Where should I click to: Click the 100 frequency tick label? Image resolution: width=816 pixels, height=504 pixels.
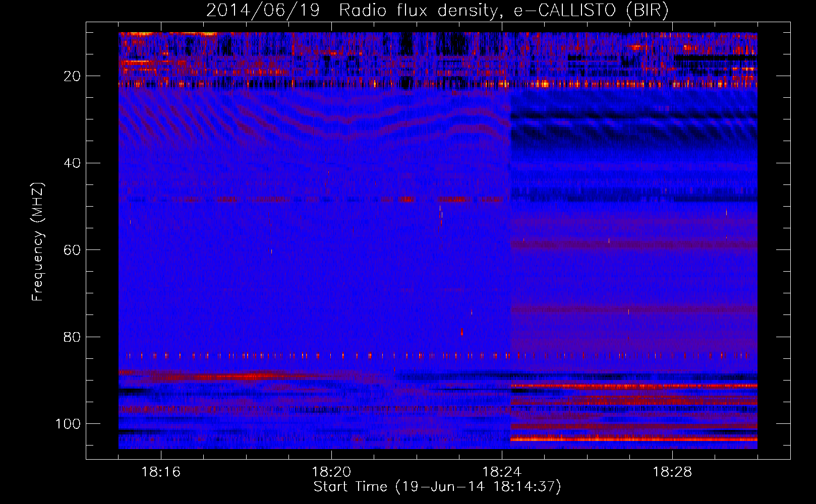pyautogui.click(x=68, y=424)
